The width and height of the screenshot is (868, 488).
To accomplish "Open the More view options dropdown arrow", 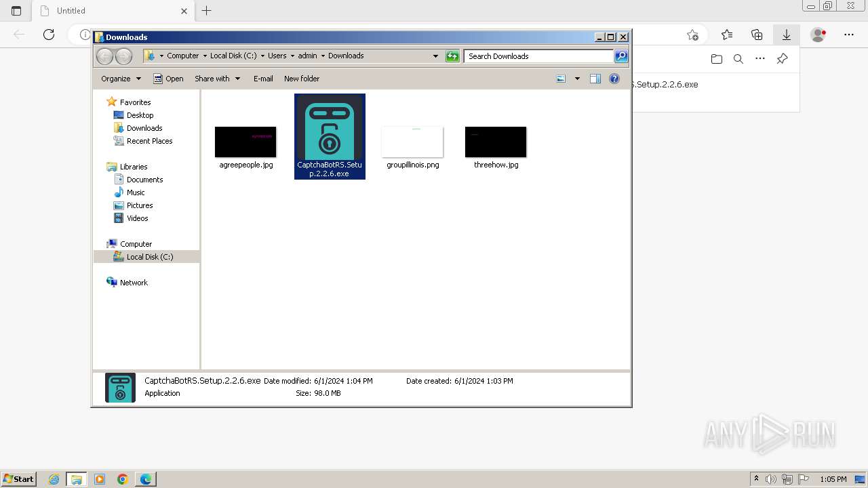I will pyautogui.click(x=577, y=79).
